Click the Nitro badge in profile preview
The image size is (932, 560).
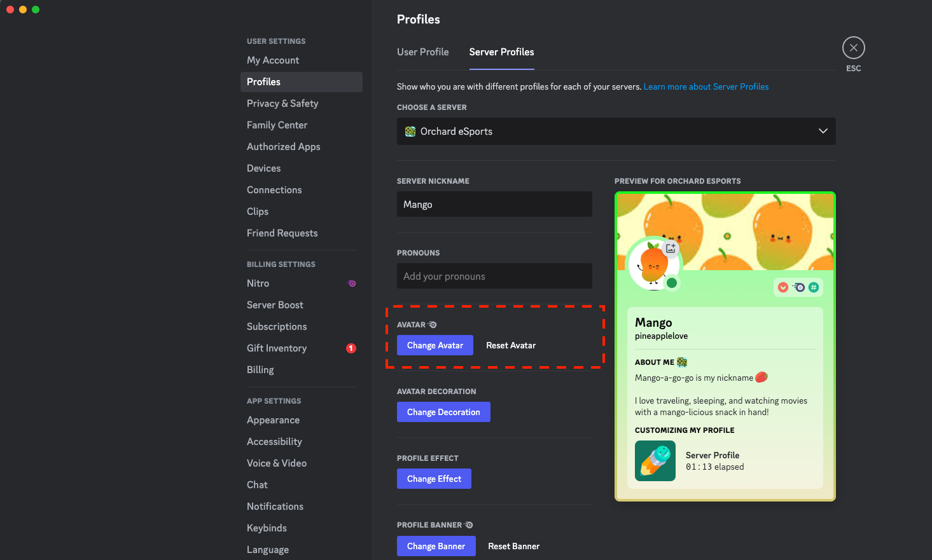798,287
